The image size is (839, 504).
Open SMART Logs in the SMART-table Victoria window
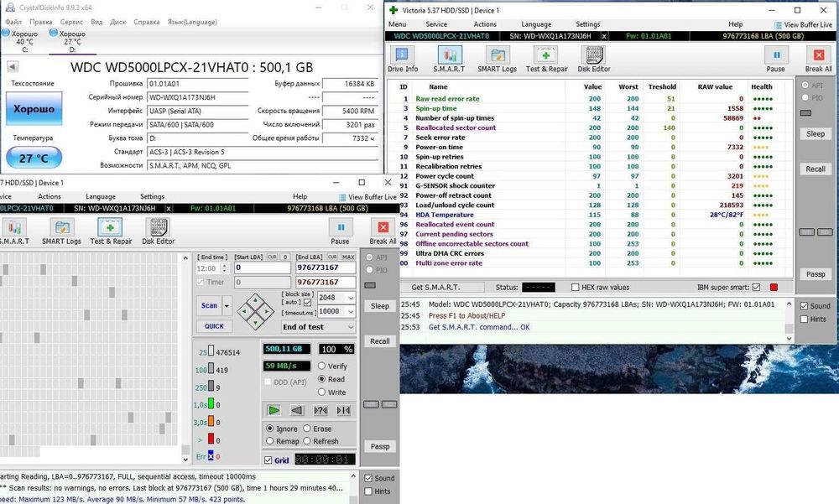tap(497, 59)
